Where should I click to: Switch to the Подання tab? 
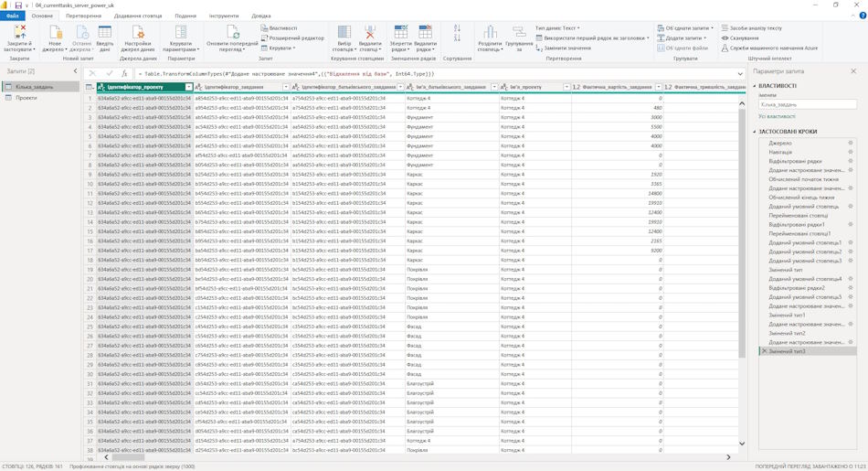coord(185,16)
